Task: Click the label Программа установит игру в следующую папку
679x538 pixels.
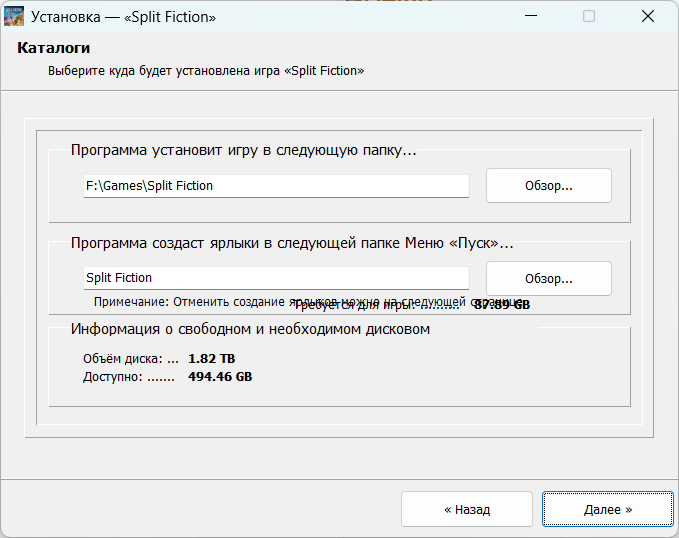Action: pyautogui.click(x=243, y=150)
